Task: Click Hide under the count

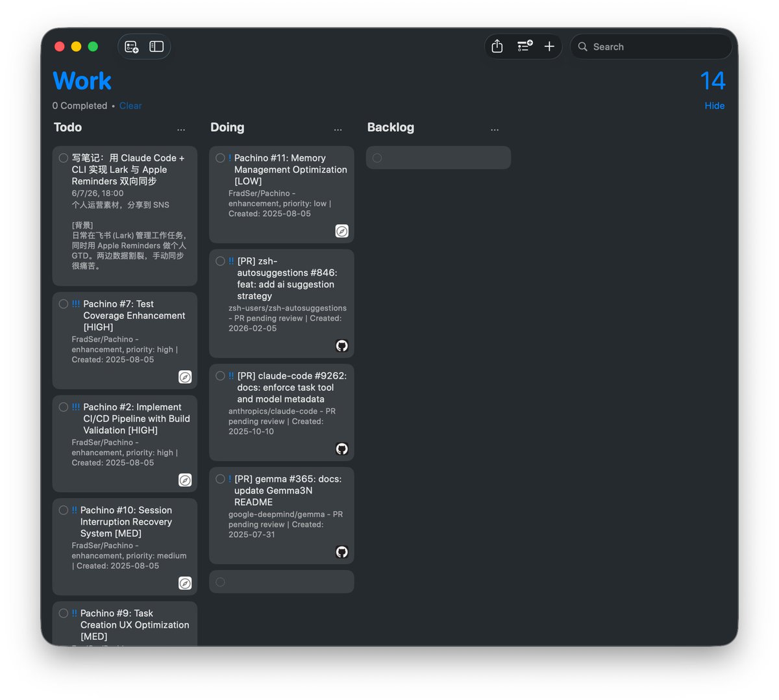Action: coord(715,106)
